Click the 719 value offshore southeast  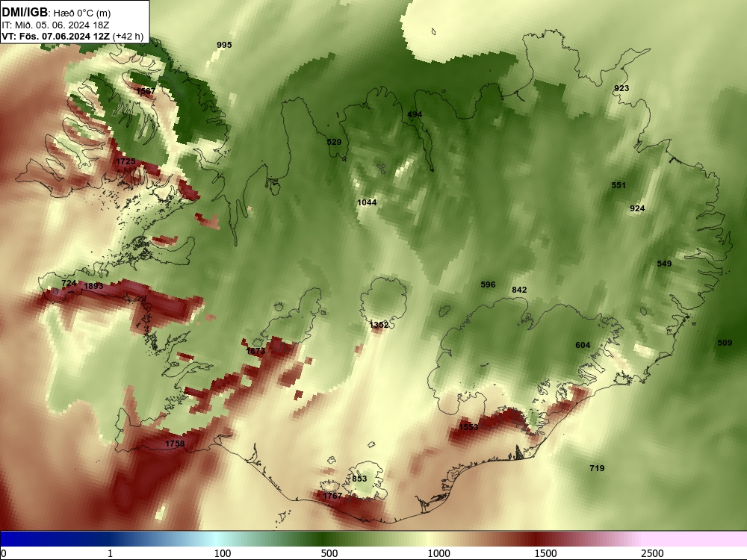click(597, 468)
